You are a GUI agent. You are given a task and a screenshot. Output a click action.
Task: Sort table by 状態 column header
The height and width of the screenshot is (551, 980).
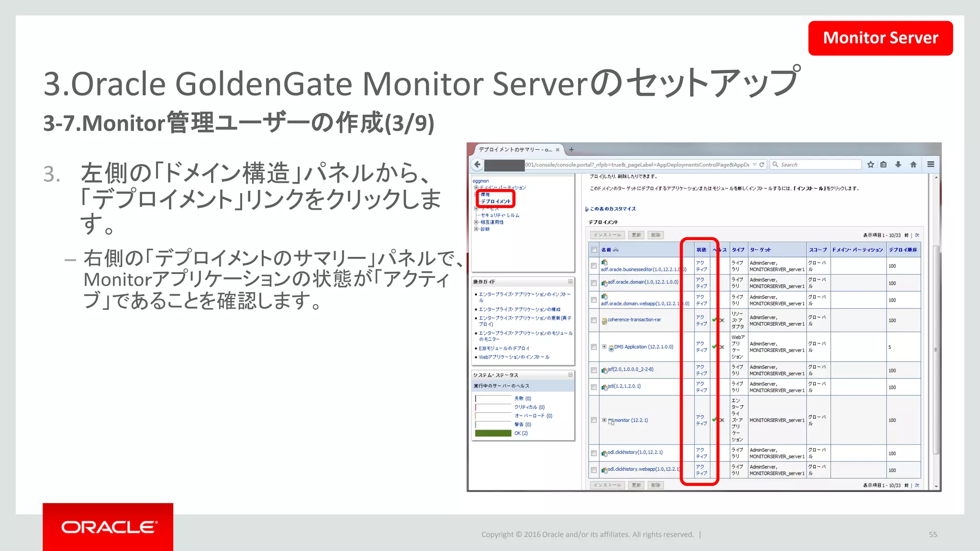click(x=702, y=250)
